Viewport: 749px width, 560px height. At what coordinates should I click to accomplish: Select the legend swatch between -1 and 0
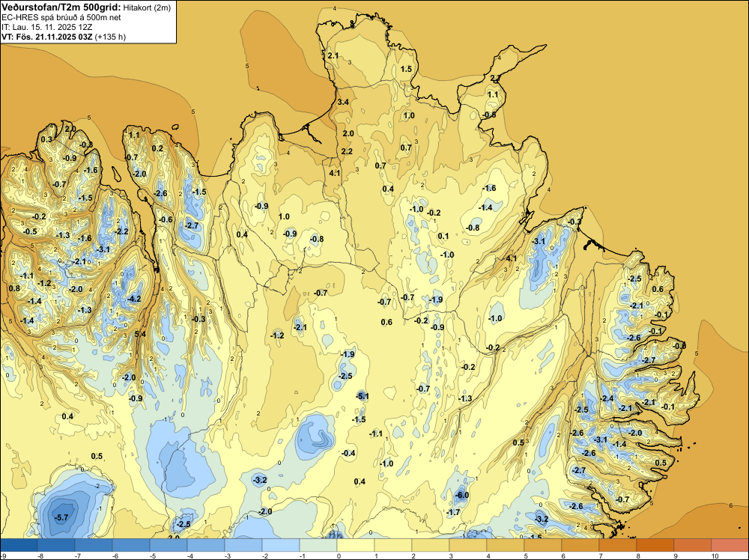click(318, 545)
